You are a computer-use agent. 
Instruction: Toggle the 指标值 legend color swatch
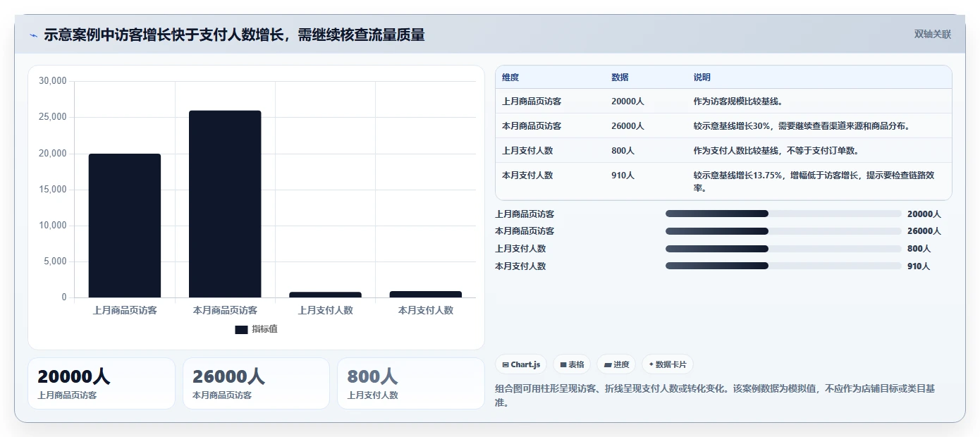point(241,329)
